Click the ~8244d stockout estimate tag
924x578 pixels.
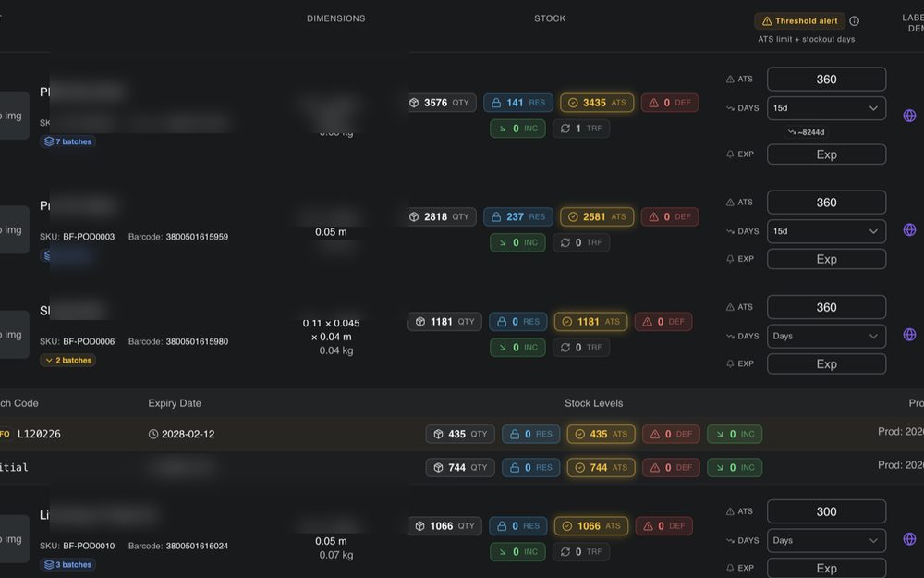coord(807,132)
